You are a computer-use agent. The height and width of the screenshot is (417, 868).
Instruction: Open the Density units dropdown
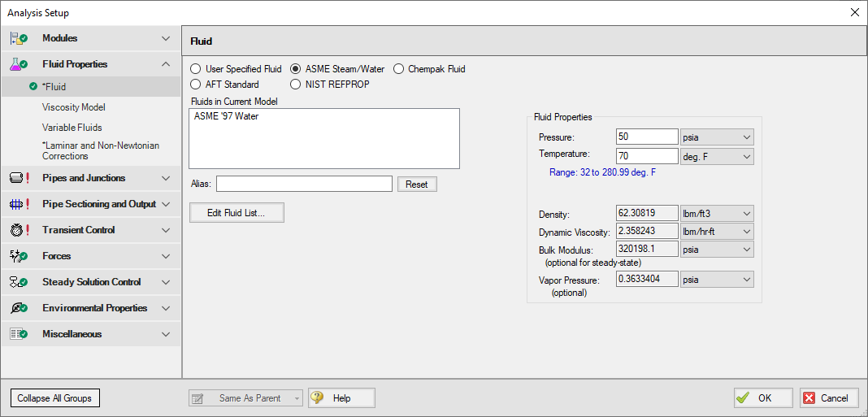[x=717, y=214]
